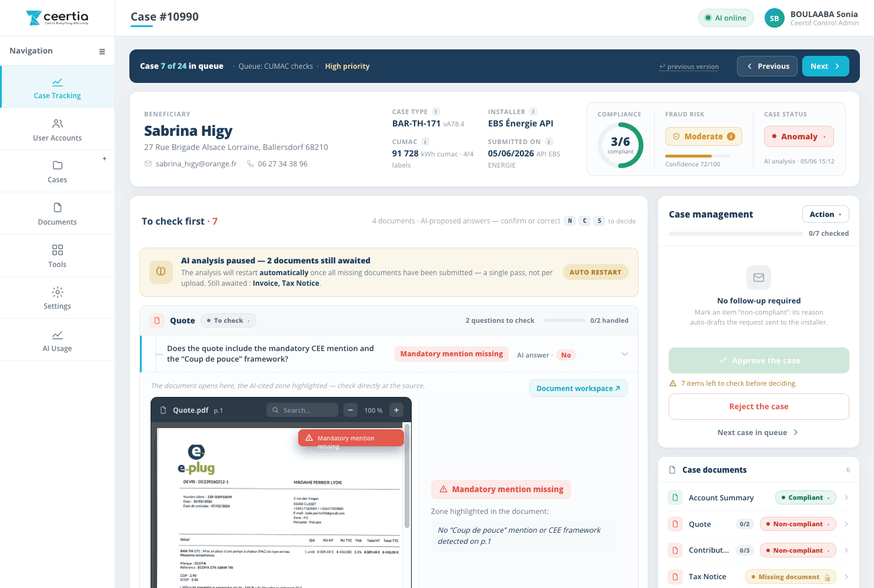This screenshot has height=588, width=874.
Task: Click the S keyboard shortcut key
Action: point(599,221)
